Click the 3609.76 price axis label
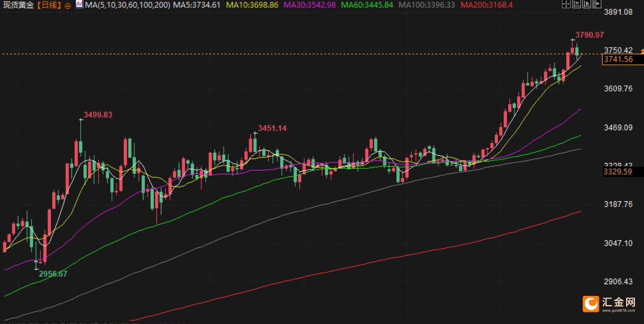The width and height of the screenshot is (644, 324). pyautogui.click(x=618, y=88)
